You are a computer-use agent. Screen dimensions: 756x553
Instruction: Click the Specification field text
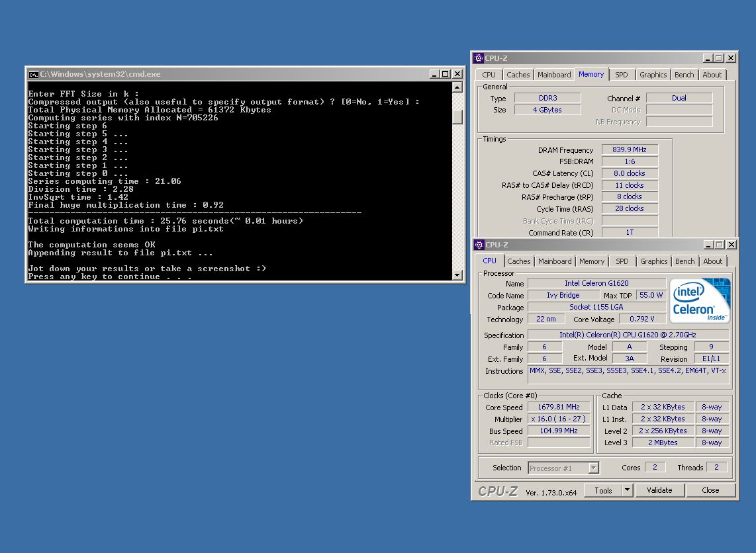tap(628, 335)
